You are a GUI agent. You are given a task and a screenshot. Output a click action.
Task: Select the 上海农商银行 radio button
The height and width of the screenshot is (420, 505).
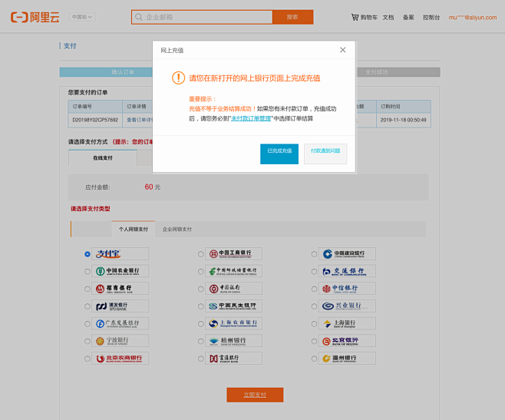tap(201, 324)
